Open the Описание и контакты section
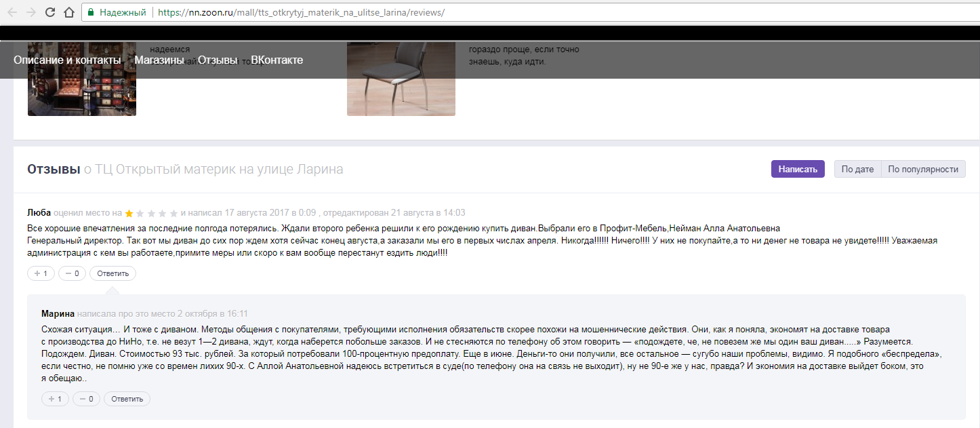Image resolution: width=980 pixels, height=428 pixels. (x=67, y=60)
